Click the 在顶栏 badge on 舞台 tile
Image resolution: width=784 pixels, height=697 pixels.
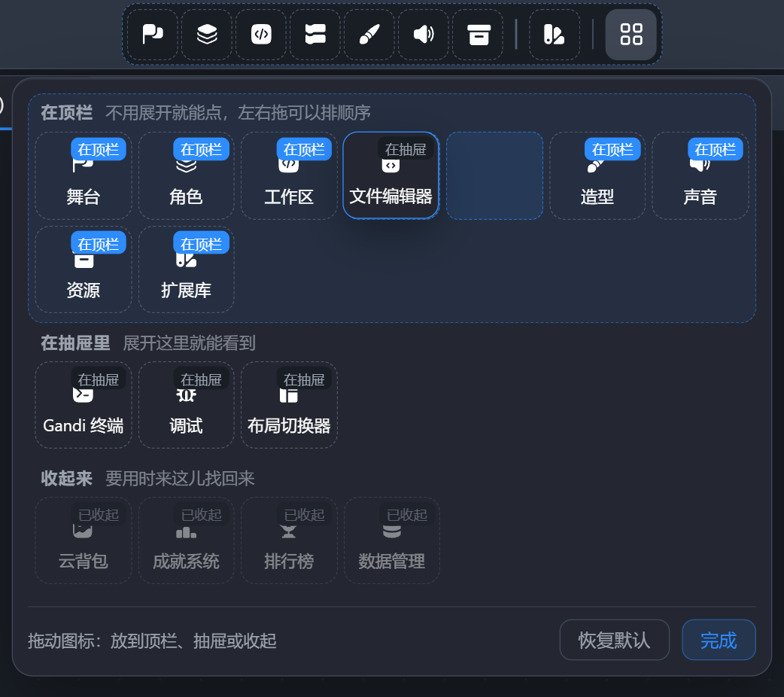(98, 149)
